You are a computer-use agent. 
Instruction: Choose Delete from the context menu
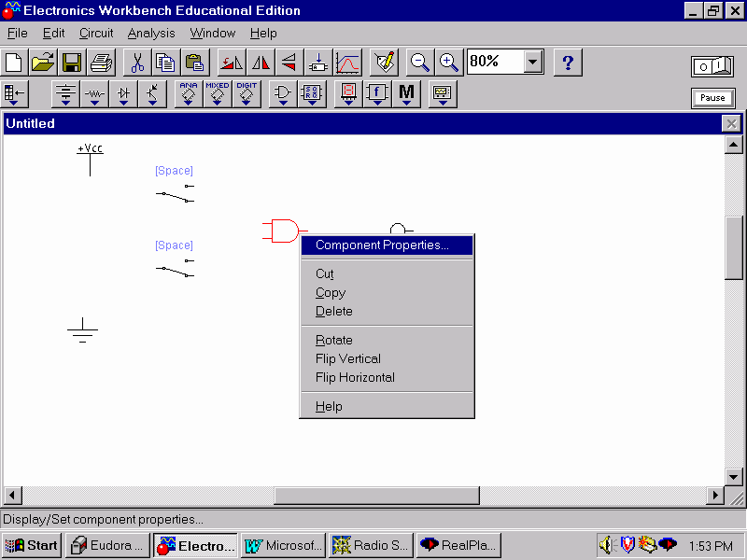[x=387, y=311]
